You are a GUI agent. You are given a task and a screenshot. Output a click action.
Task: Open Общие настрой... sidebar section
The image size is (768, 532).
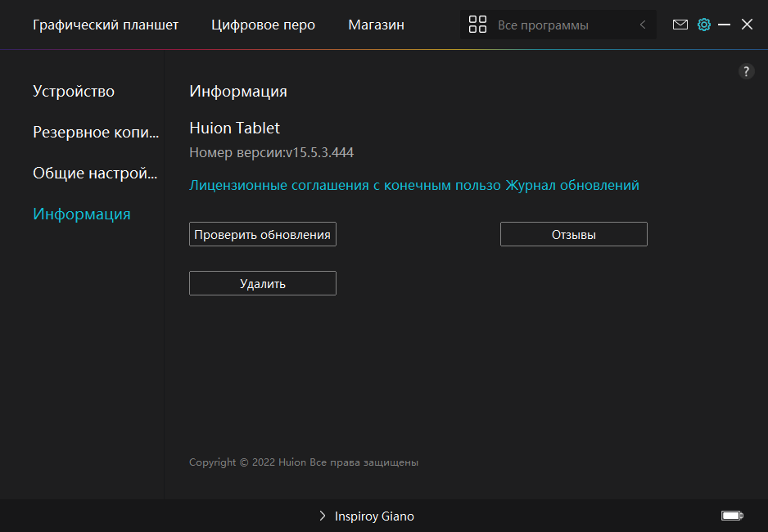pyautogui.click(x=95, y=174)
